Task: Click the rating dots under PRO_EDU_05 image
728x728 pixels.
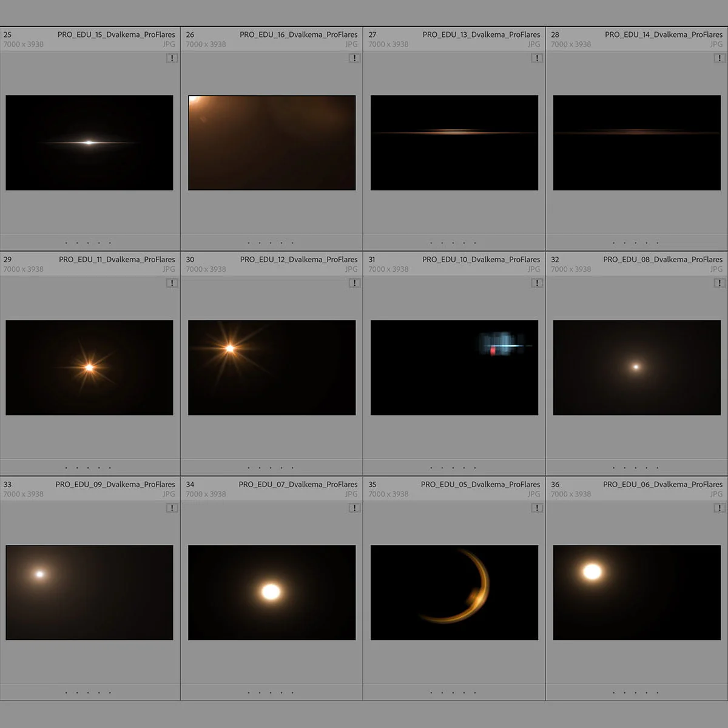Action: (453, 692)
